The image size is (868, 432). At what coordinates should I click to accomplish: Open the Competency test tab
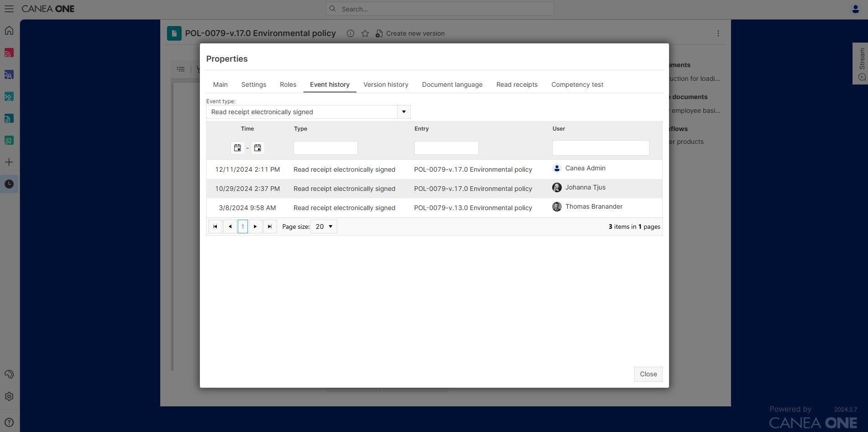point(577,84)
